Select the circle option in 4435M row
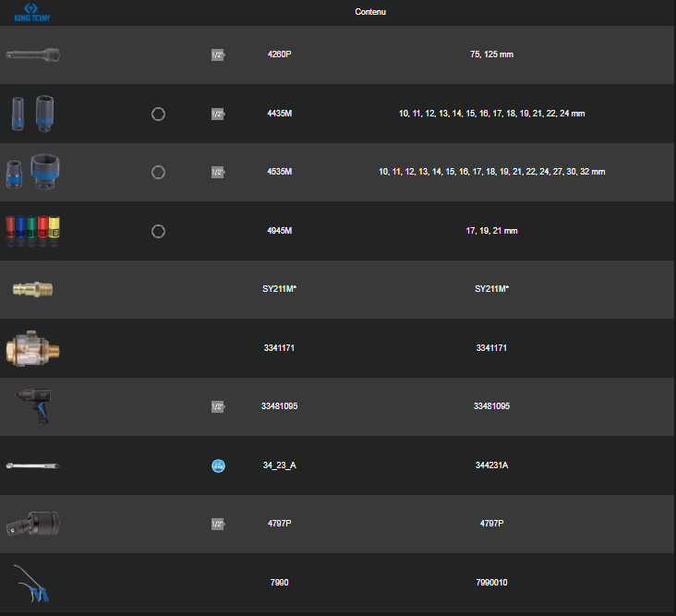Screen dimensions: 676x616 click(158, 114)
